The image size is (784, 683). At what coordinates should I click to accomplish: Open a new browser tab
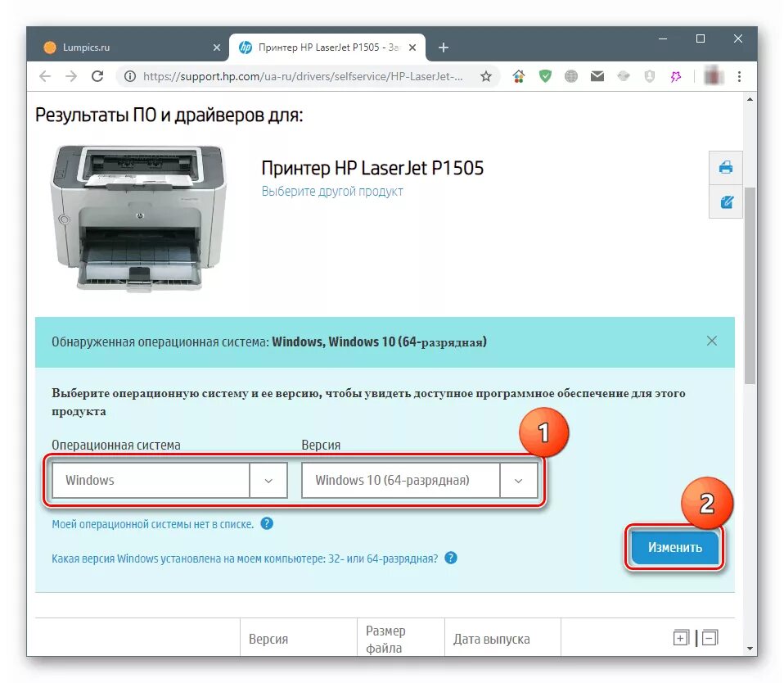443,47
